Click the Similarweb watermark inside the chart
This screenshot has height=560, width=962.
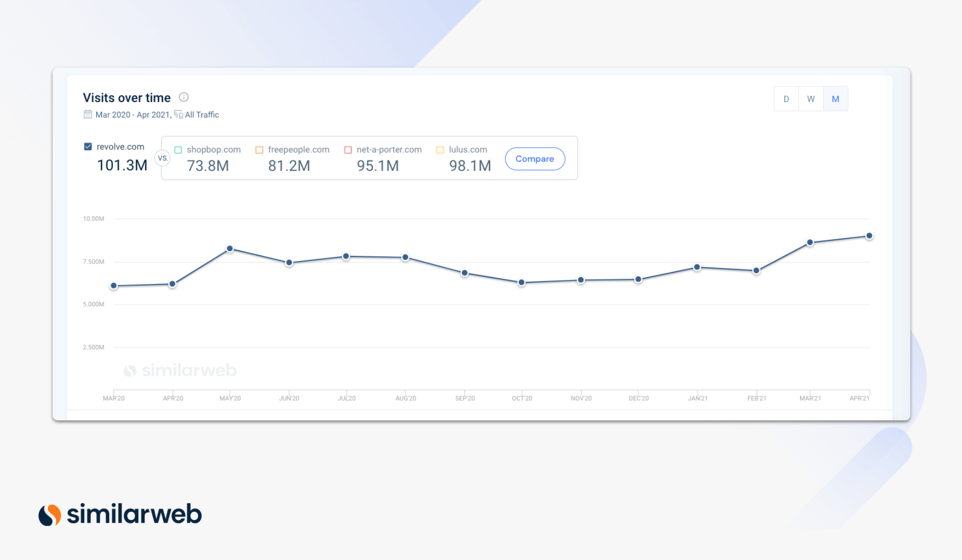[181, 370]
